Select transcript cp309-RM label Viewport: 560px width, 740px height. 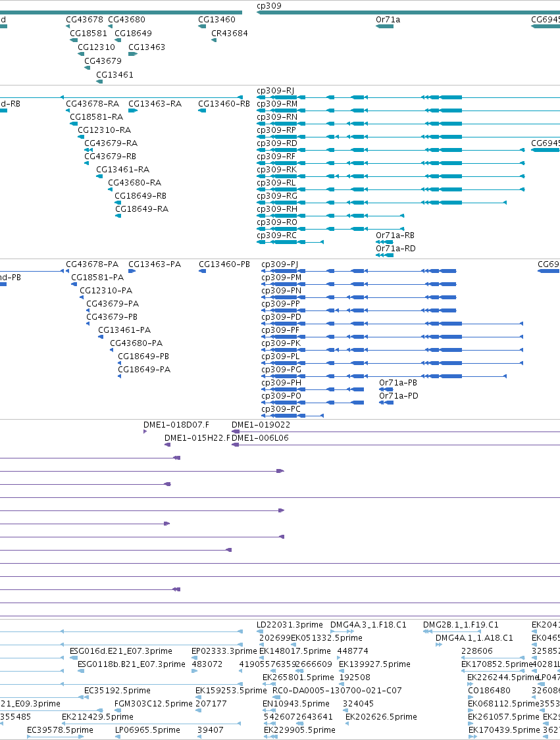coord(277,104)
